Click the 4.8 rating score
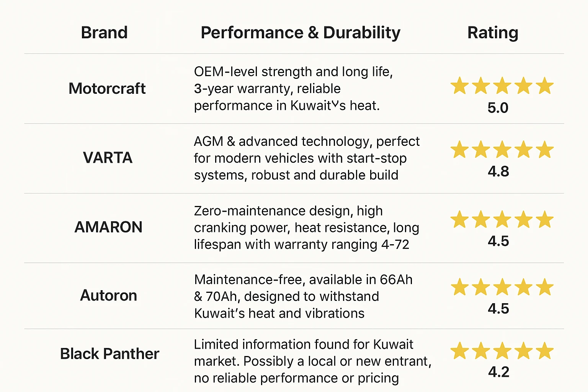 pos(498,171)
